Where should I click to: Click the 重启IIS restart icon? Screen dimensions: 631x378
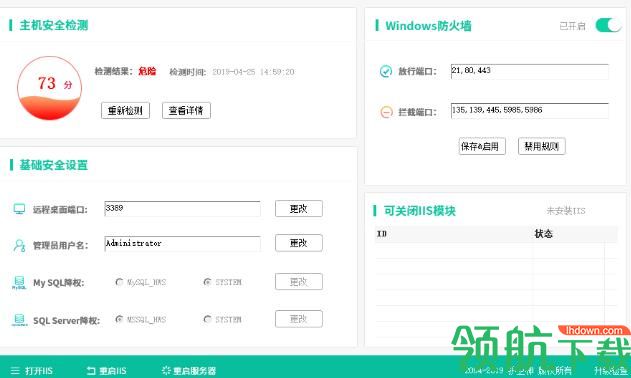91,370
